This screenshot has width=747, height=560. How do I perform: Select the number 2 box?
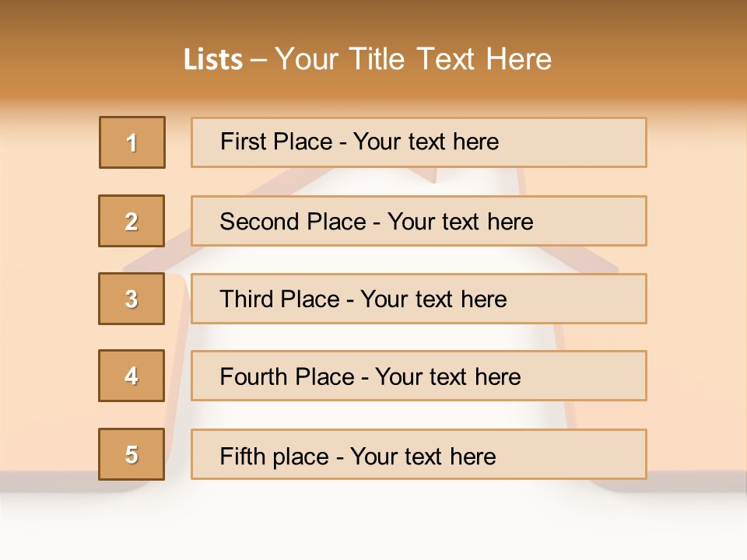tap(132, 221)
